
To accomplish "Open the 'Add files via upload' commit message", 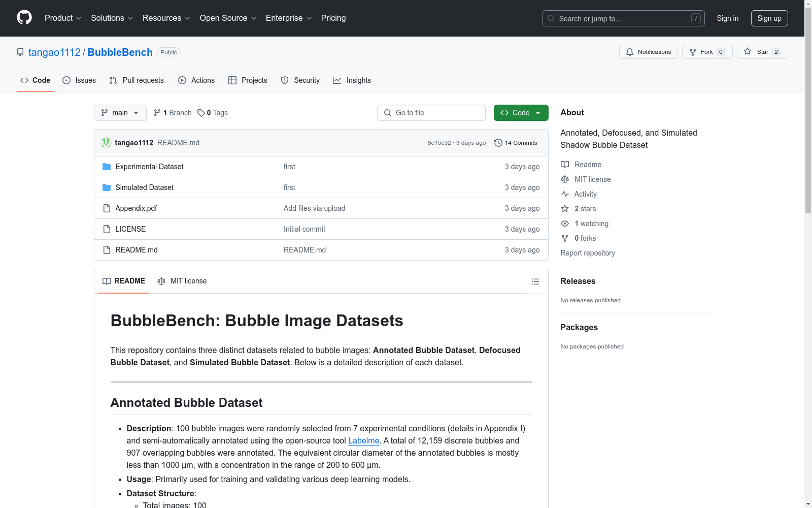I will click(315, 208).
